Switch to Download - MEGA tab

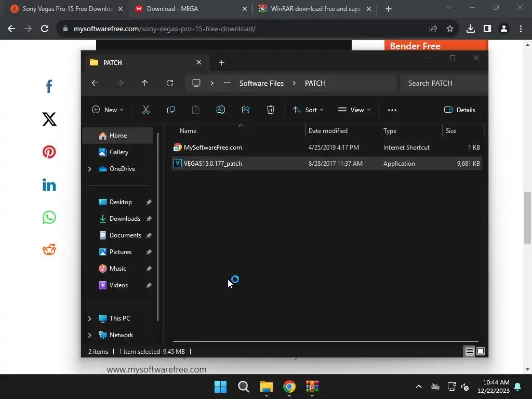pyautogui.click(x=191, y=9)
